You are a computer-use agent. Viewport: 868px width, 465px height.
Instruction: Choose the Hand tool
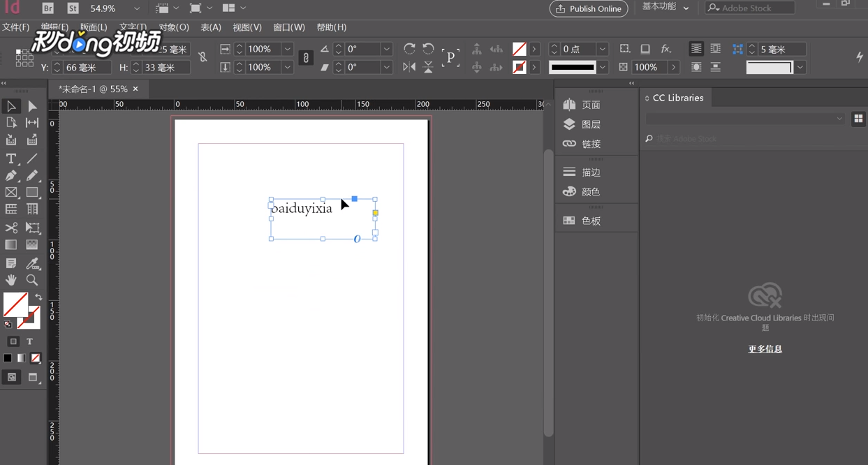point(11,280)
